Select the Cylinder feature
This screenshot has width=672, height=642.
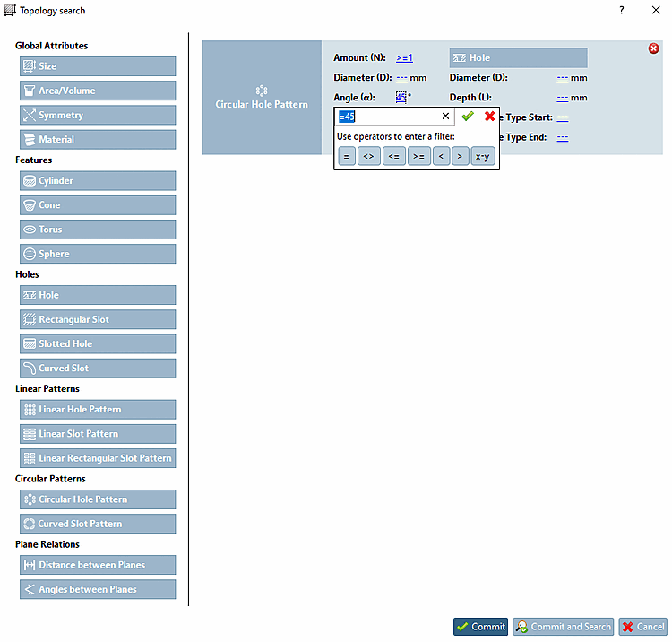coord(98,180)
